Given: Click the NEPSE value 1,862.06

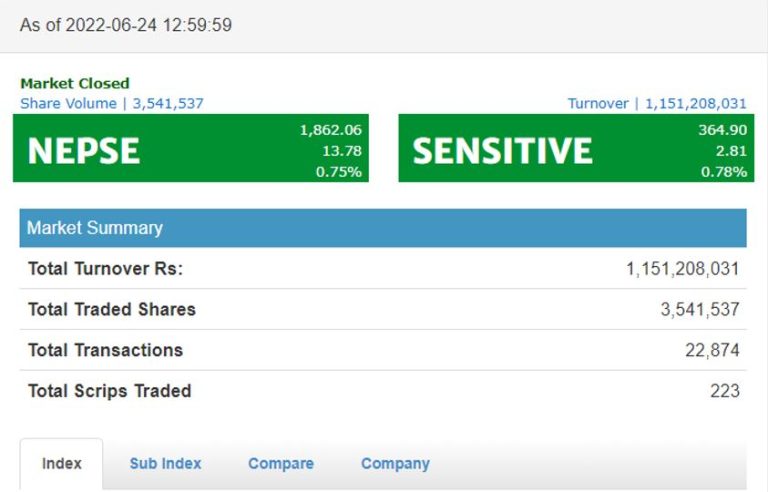Looking at the screenshot, I should tap(330, 130).
